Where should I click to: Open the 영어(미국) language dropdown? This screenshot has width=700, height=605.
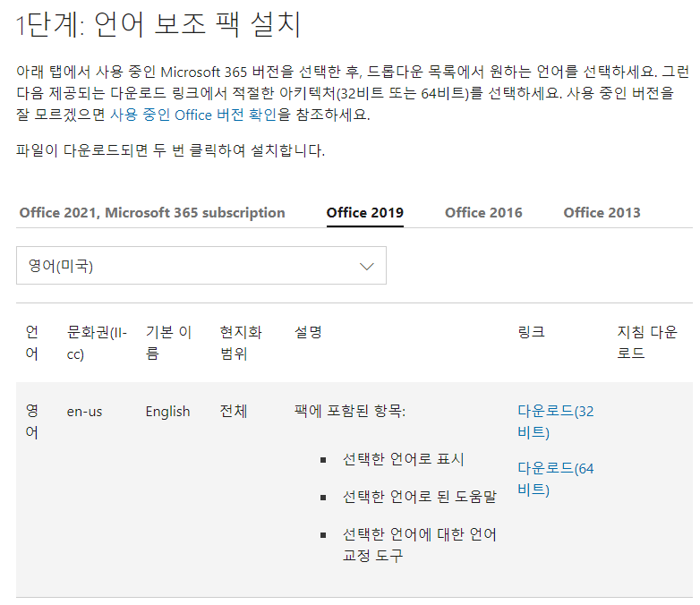(x=201, y=266)
